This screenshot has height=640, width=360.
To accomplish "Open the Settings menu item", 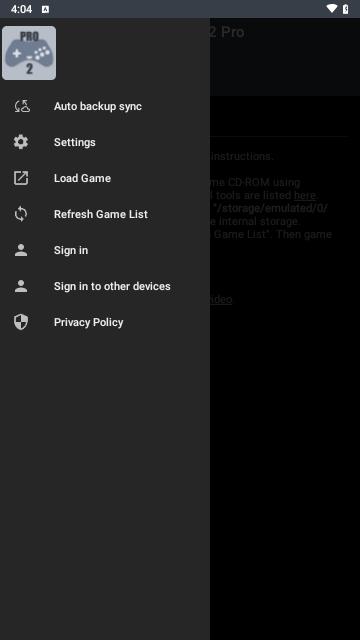I will click(x=105, y=142).
